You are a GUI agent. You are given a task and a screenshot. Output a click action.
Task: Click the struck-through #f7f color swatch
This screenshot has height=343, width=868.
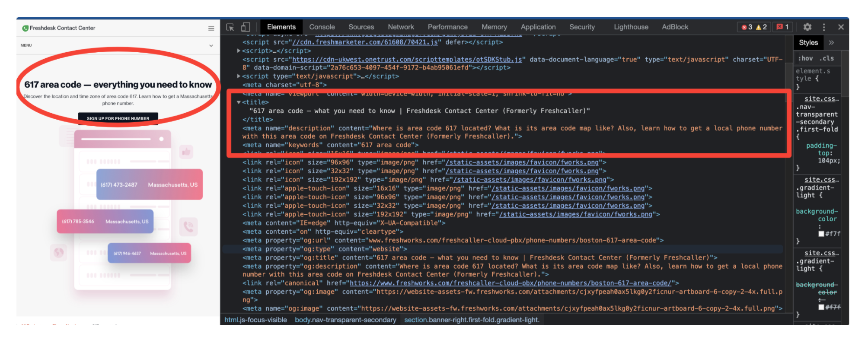(821, 307)
